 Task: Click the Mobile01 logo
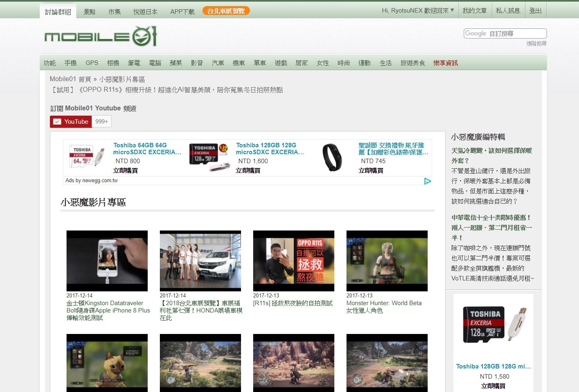[101, 37]
